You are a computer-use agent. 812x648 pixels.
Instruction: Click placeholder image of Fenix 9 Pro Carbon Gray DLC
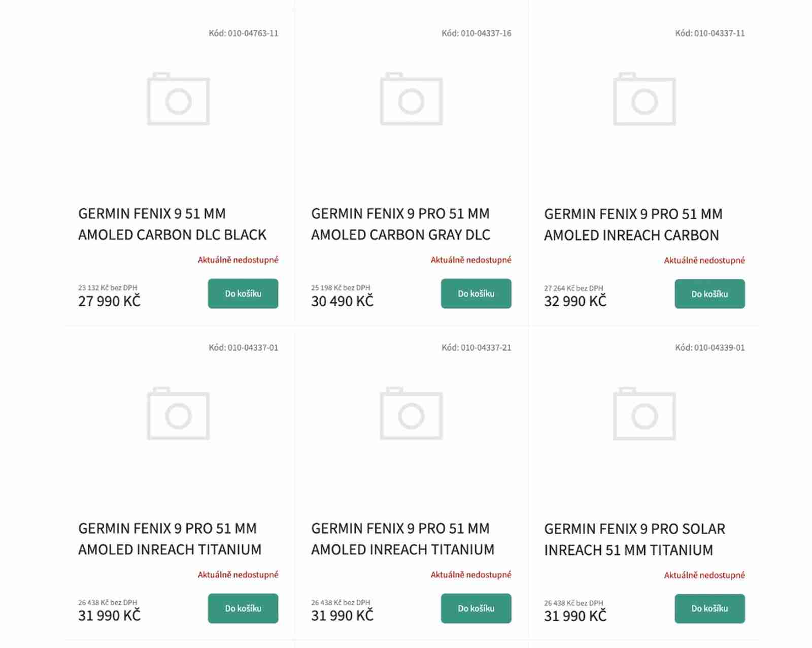(411, 99)
